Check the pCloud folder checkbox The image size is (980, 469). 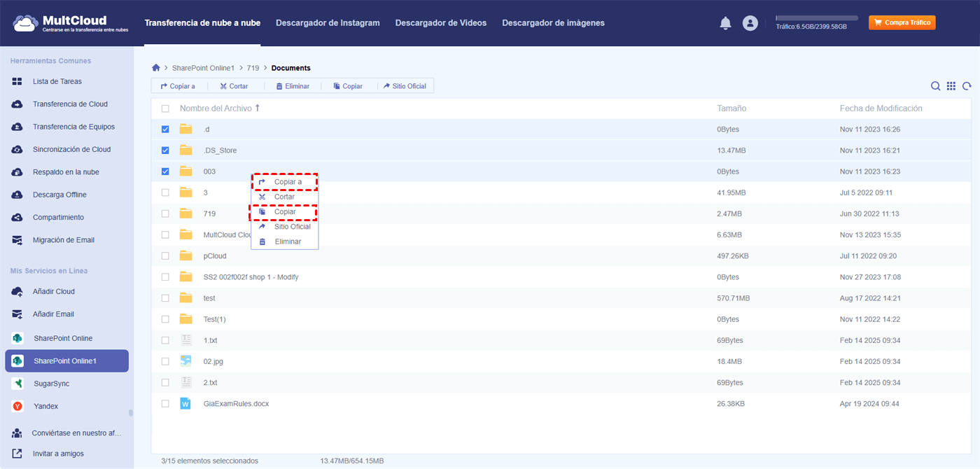click(x=165, y=256)
